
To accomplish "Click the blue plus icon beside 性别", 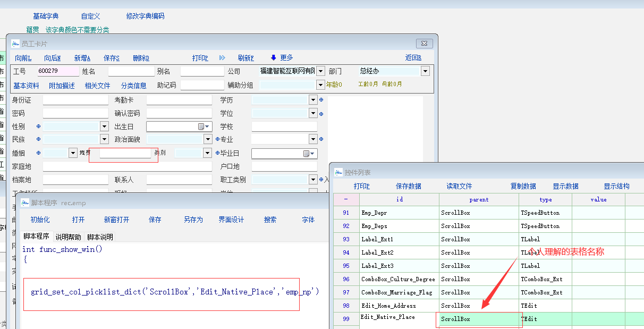I will coord(38,126).
